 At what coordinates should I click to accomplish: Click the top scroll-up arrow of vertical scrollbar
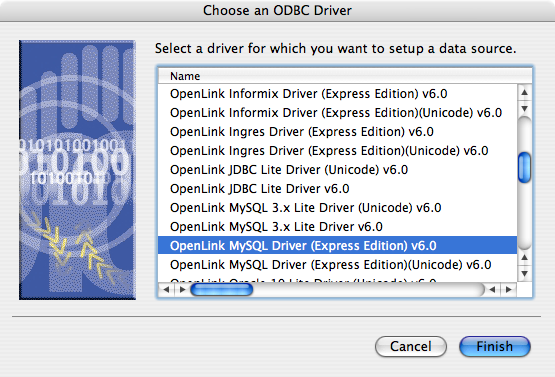point(525,93)
